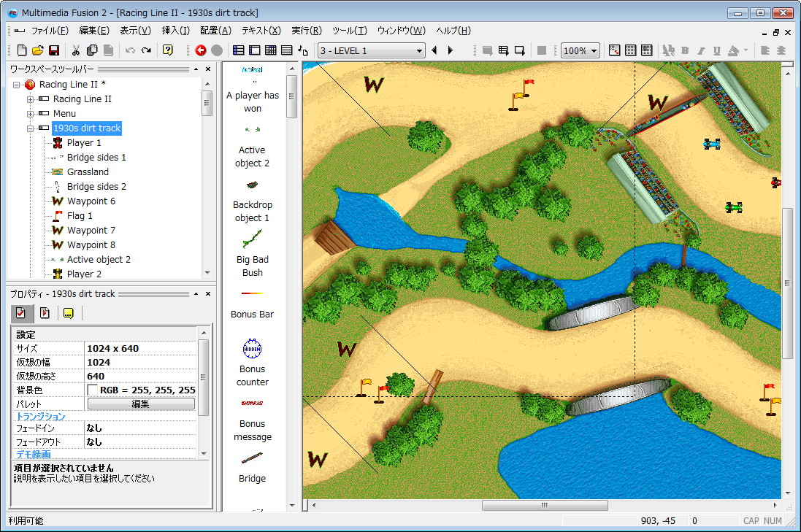Close the properties panel
This screenshot has width=801, height=532.
pos(208,293)
